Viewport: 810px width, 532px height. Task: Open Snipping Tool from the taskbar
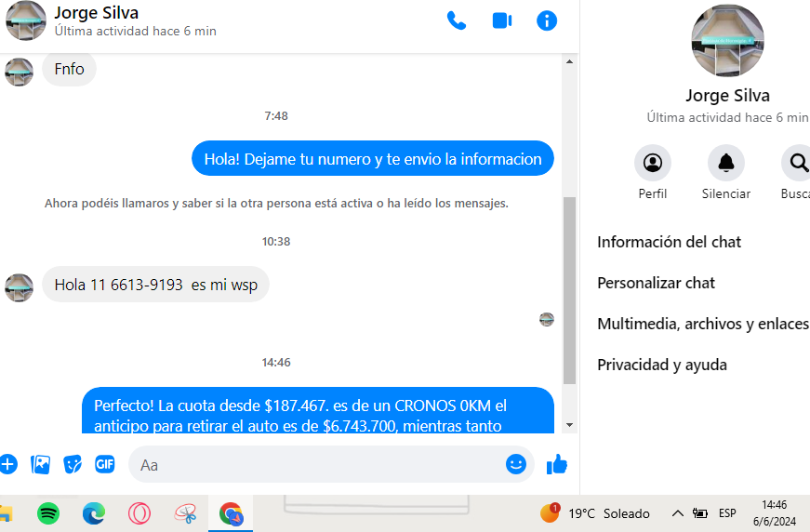pyautogui.click(x=185, y=513)
